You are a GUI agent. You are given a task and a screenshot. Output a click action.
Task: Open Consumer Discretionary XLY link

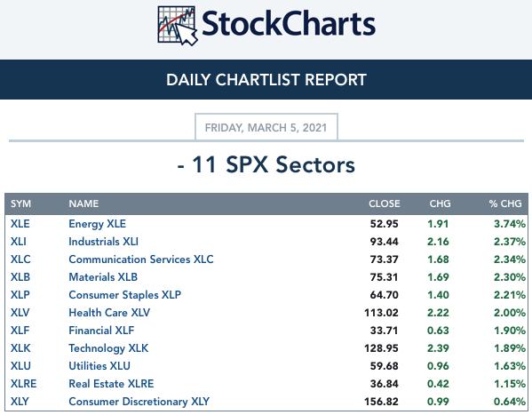[139, 402]
